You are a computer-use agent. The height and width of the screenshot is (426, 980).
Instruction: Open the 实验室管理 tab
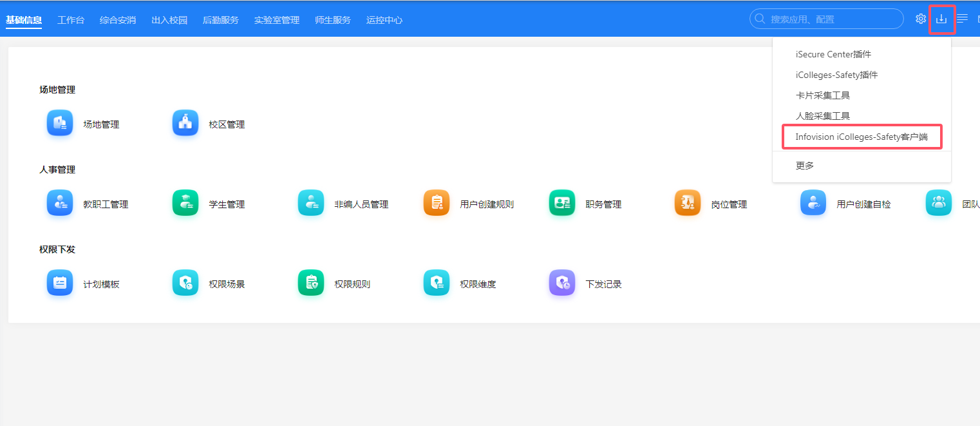[277, 20]
